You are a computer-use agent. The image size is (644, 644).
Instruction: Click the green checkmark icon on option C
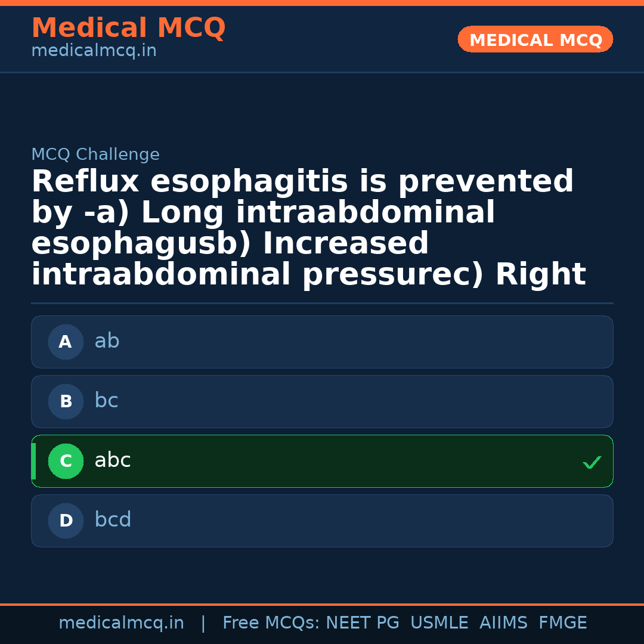(592, 462)
